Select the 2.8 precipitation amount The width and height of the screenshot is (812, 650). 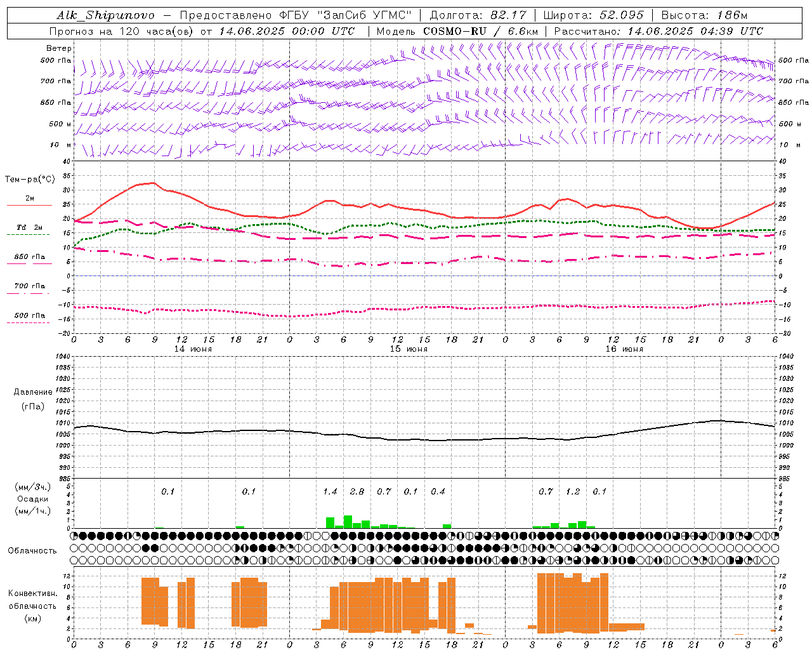point(357,491)
